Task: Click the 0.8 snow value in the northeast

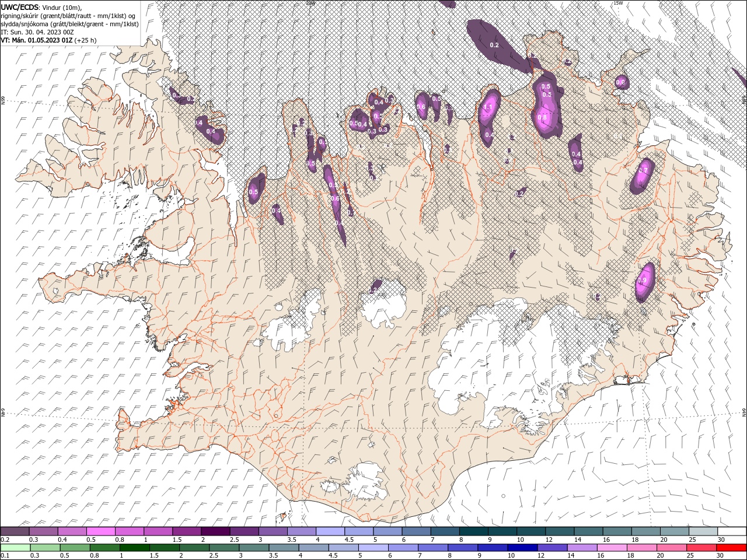Action: (x=542, y=117)
